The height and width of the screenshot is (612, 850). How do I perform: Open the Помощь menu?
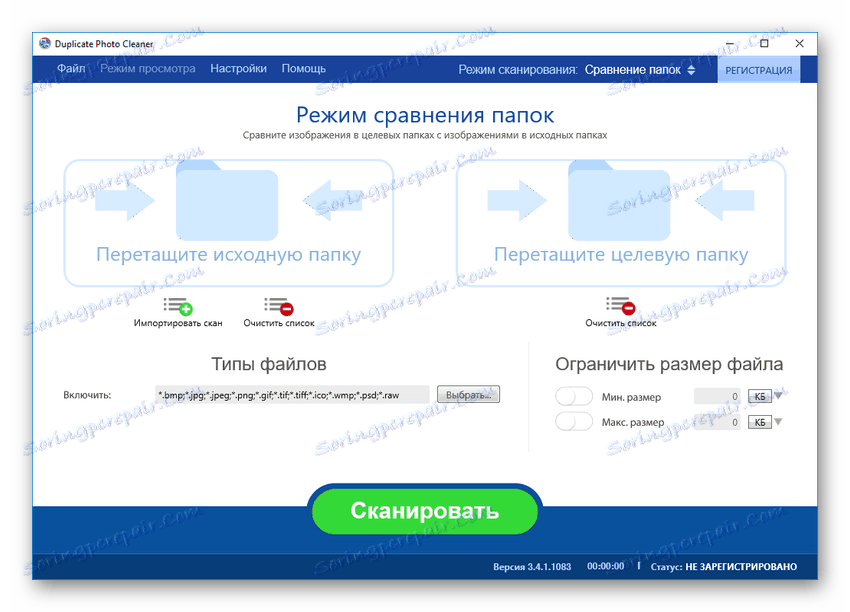click(x=304, y=69)
